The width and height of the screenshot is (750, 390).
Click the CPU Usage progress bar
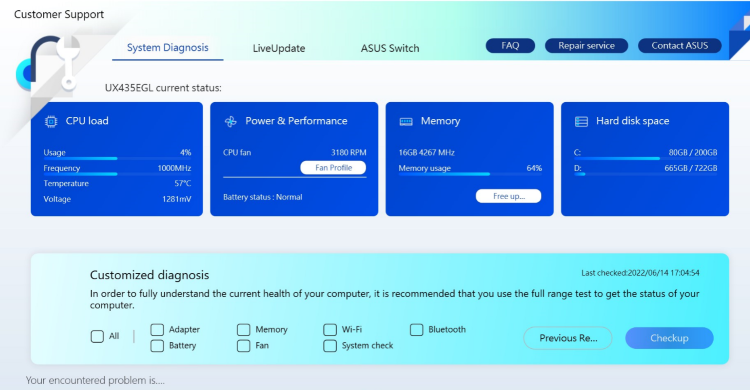pos(117,158)
